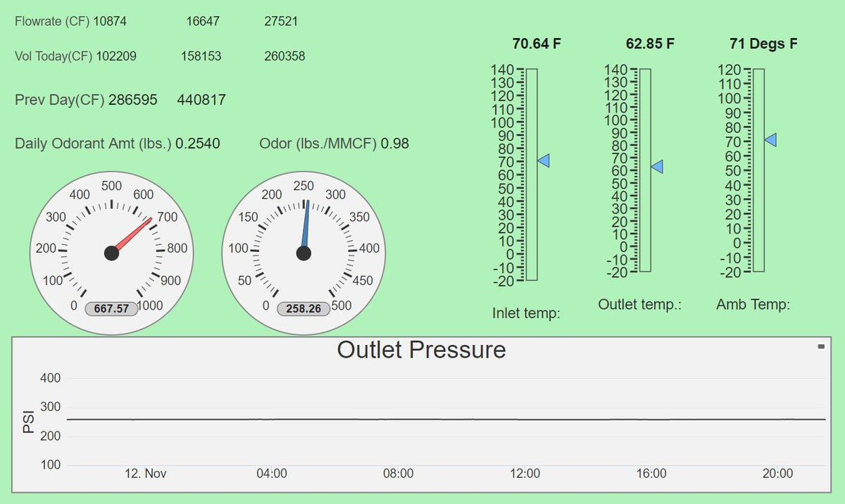
Task: Click the 667.57 gauge value readout
Action: click(111, 308)
